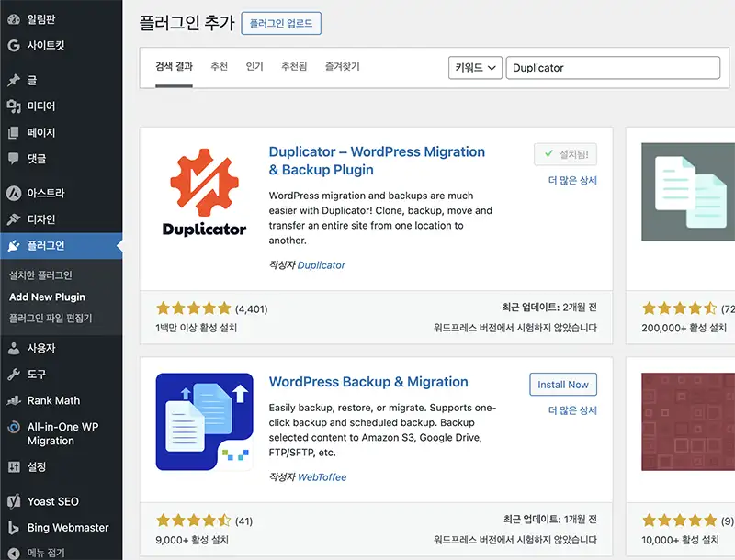Click the WordPress Backup & Migration plugin thumbnail
The height and width of the screenshot is (560, 735).
click(x=204, y=422)
